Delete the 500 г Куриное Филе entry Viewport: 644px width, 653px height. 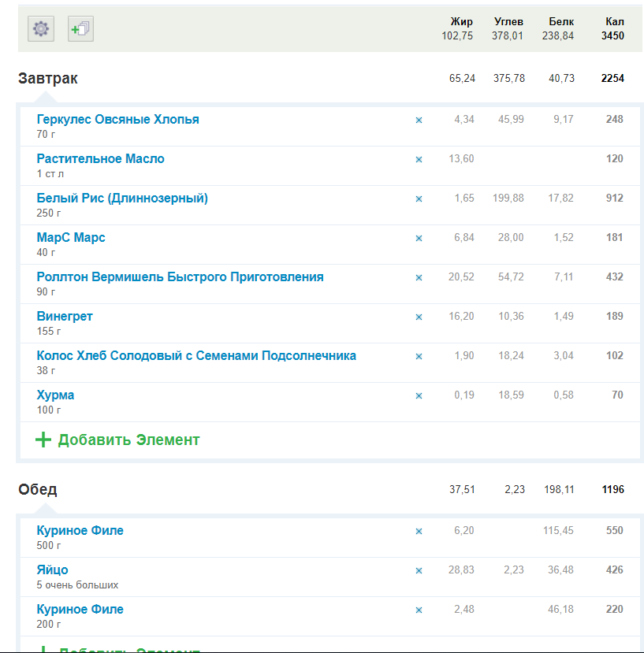[419, 532]
